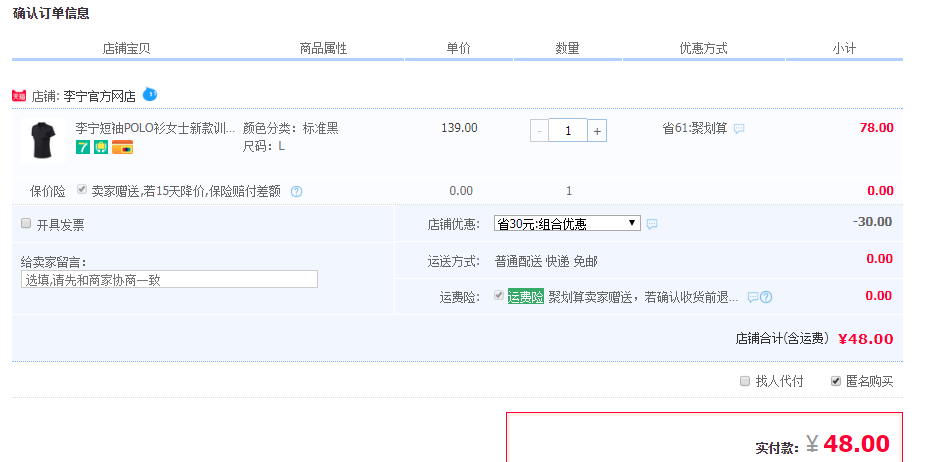Click the 小计 column header
The height and width of the screenshot is (462, 938).
pyautogui.click(x=844, y=49)
